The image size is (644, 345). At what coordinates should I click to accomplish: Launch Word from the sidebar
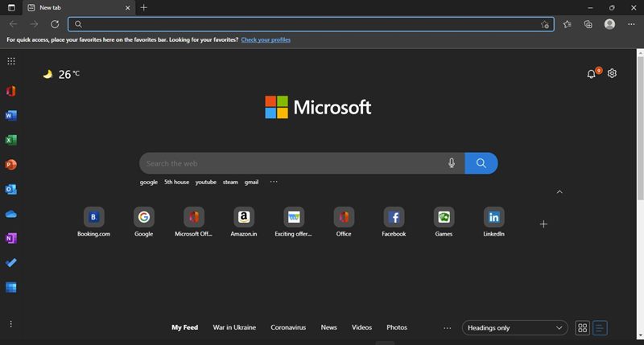[x=11, y=115]
